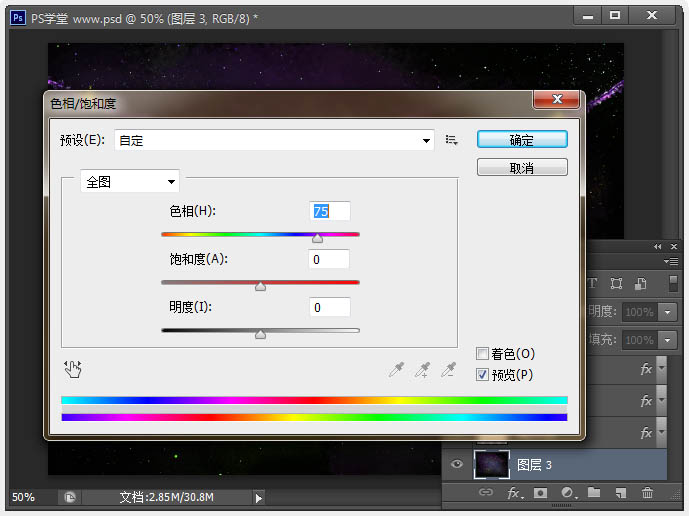This screenshot has height=516, width=689.
Task: Click the 色相(H) value field
Action: pos(330,211)
